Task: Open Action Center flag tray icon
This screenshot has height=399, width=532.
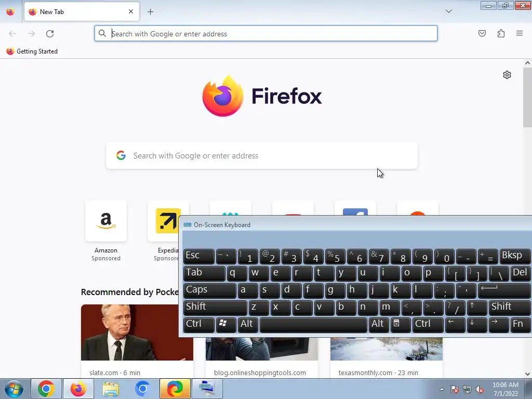Action: coord(454,390)
